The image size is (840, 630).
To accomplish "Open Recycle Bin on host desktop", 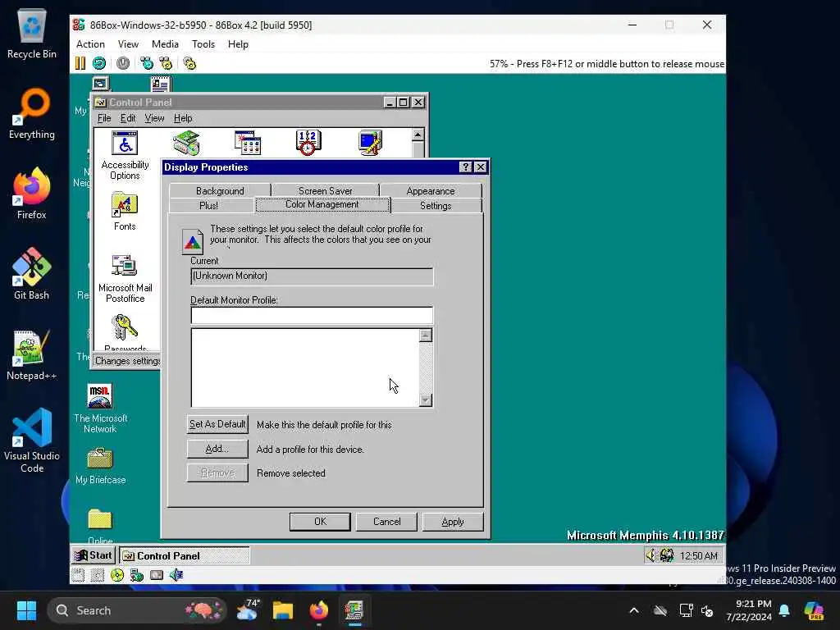I will point(32,33).
